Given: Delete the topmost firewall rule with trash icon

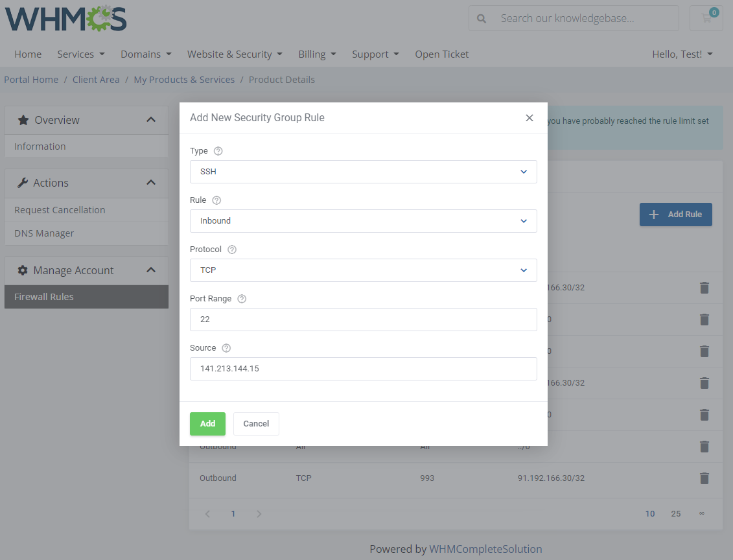Looking at the screenshot, I should [x=704, y=287].
